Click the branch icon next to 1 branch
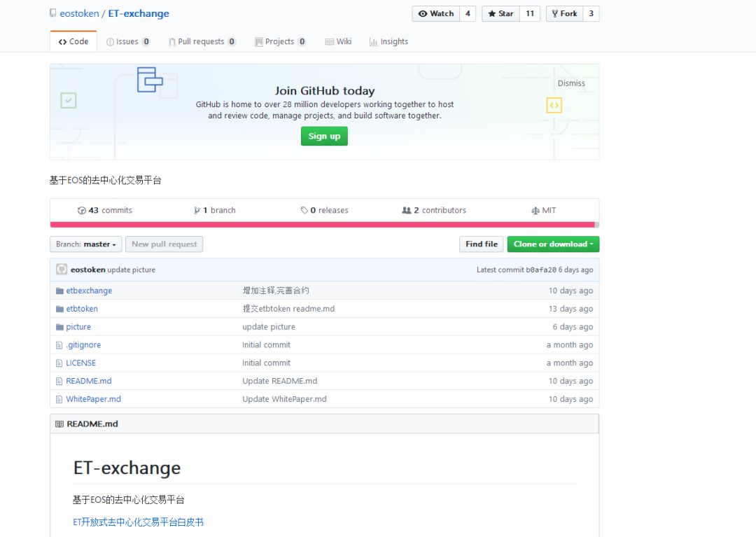This screenshot has width=756, height=537. [x=197, y=210]
